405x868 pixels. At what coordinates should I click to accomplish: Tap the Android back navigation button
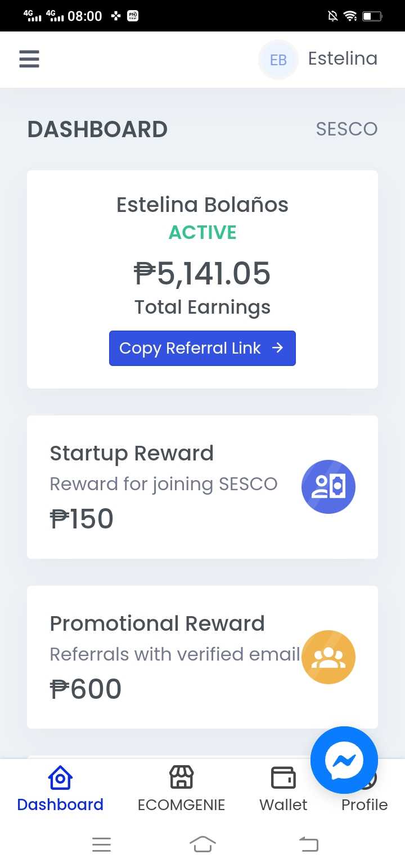[x=308, y=844]
